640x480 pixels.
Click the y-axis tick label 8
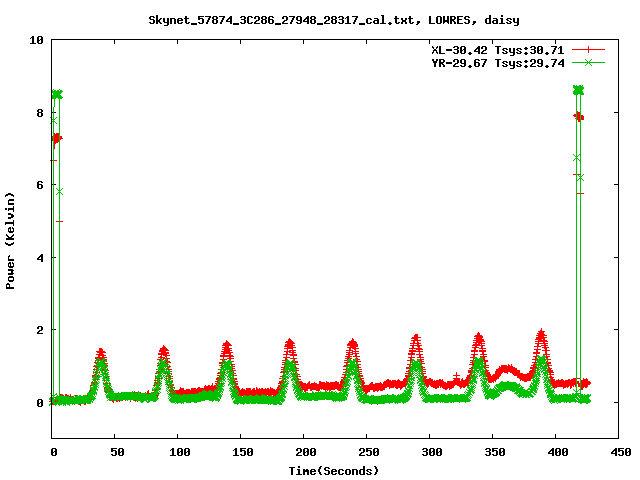pyautogui.click(x=40, y=113)
